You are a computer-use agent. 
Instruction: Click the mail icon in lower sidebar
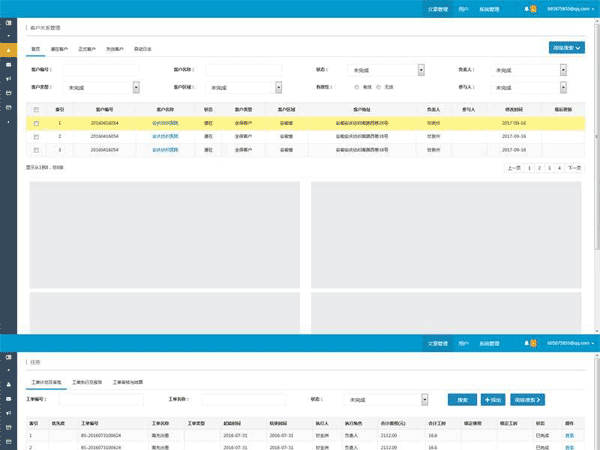click(8, 398)
